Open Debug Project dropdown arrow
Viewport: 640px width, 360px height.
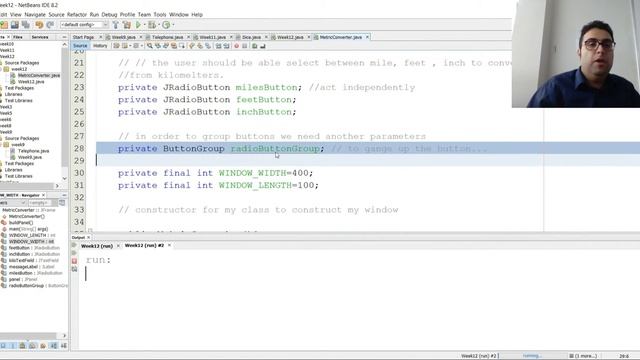158,25
